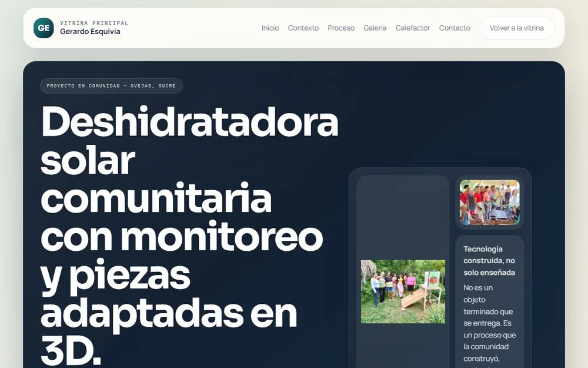Open the Gerardo Esquivia site name link

(90, 32)
